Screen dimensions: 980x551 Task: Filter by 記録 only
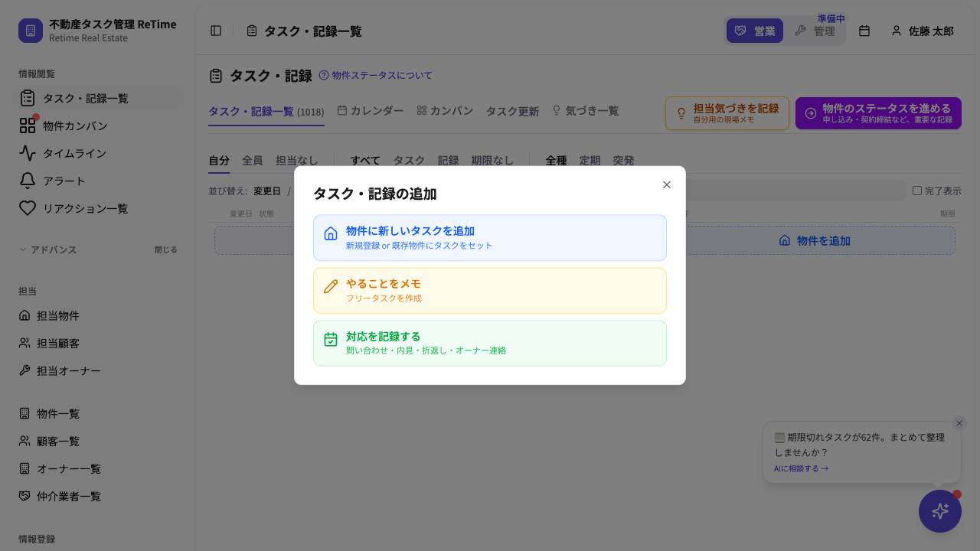(448, 161)
